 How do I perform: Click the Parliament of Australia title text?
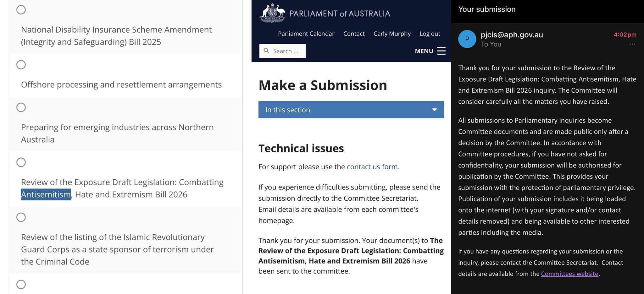[x=340, y=14]
